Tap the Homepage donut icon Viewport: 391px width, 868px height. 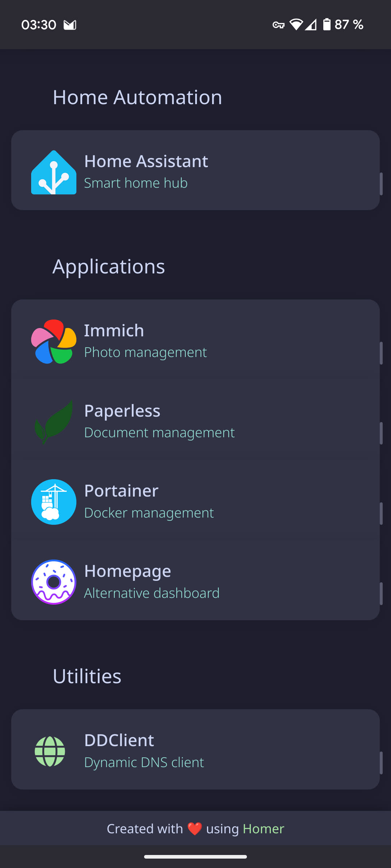point(54,582)
